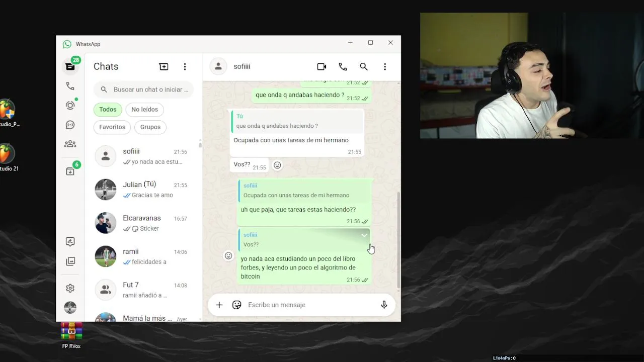644x362 pixels.
Task: Click sofiiii name in the chat header
Action: pos(242,66)
